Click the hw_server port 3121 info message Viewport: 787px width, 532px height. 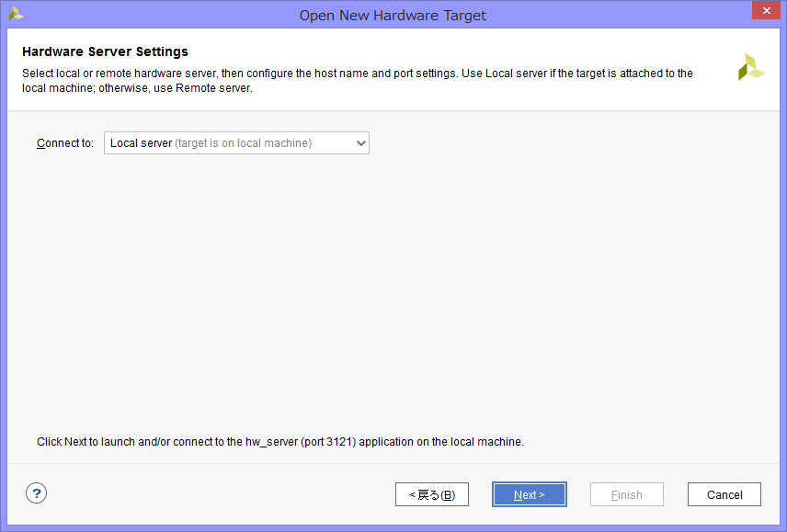279,442
